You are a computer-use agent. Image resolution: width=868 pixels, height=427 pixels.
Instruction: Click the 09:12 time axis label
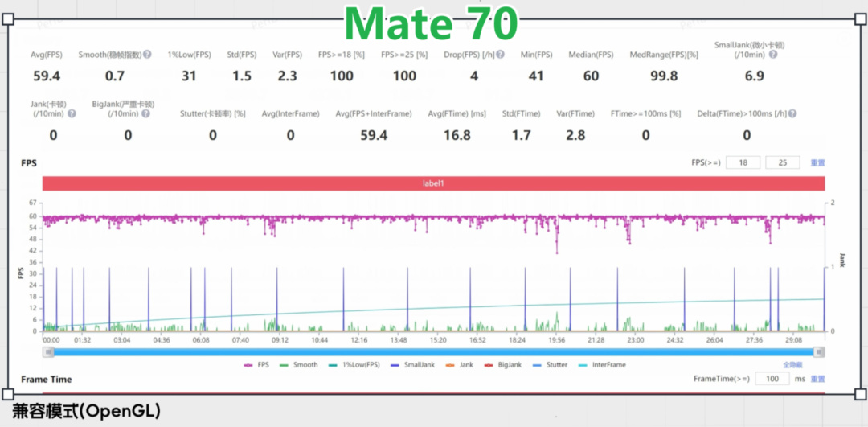(x=280, y=339)
